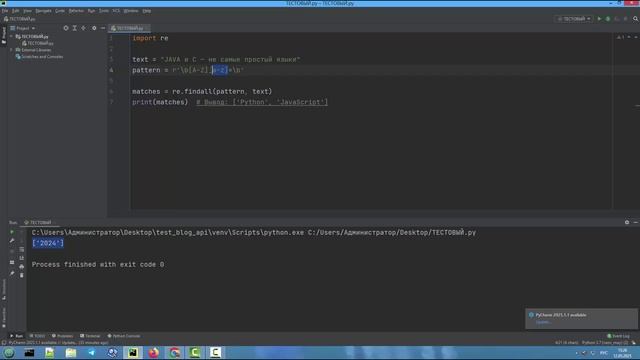
Task: Open TODO tool window bottom tab
Action: click(37, 336)
